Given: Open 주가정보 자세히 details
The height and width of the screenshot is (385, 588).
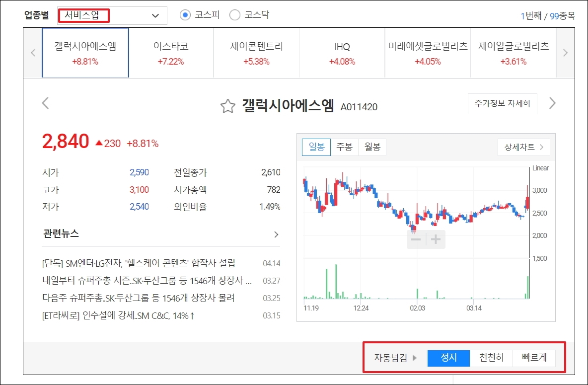Looking at the screenshot, I should click(x=503, y=103).
